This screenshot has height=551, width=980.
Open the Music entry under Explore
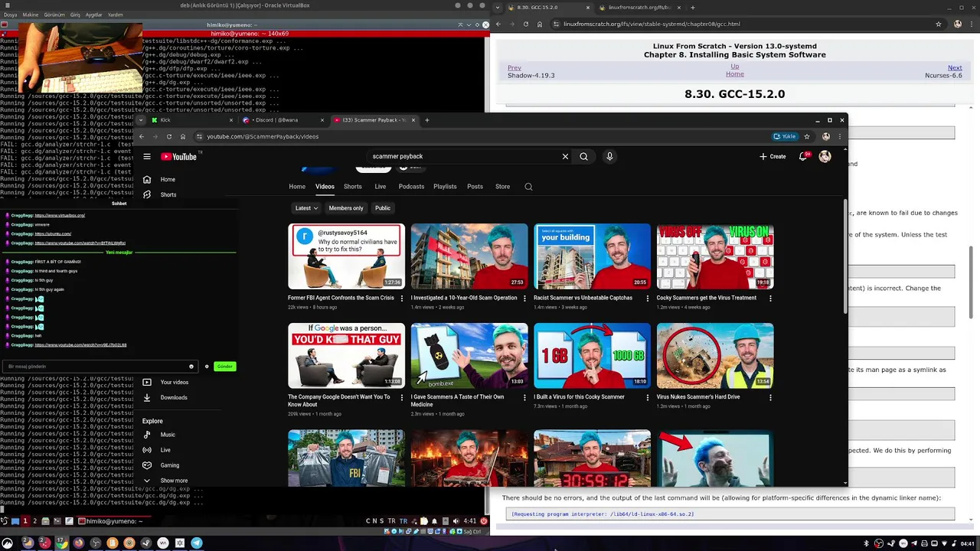[x=168, y=435]
